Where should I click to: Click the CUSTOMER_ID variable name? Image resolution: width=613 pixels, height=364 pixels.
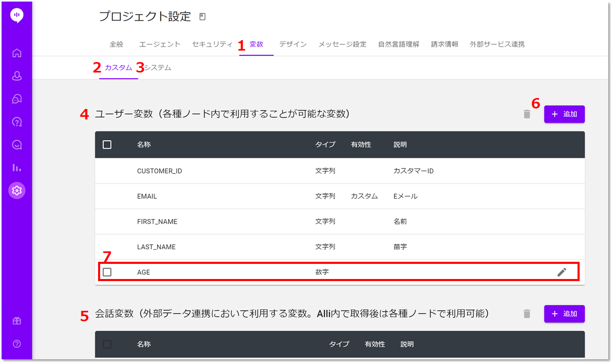[160, 171]
